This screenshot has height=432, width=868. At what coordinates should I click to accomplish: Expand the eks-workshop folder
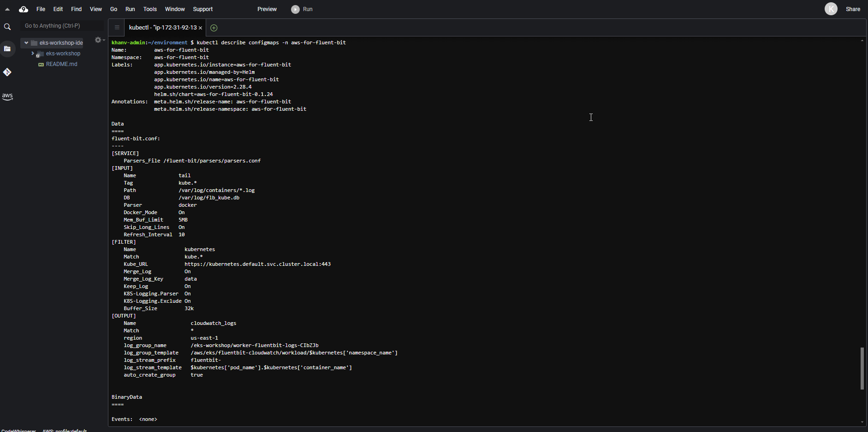click(x=32, y=54)
